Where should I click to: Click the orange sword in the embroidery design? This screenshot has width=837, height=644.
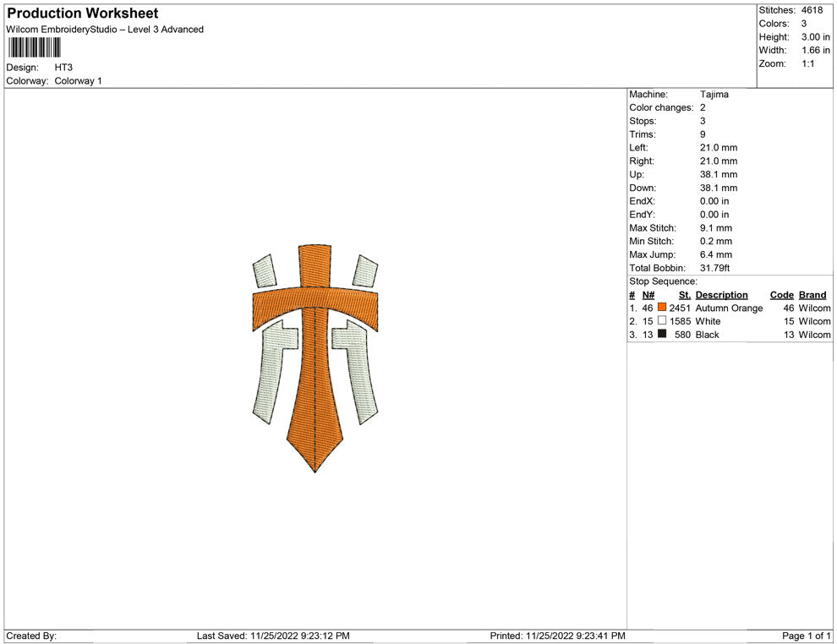point(315,380)
